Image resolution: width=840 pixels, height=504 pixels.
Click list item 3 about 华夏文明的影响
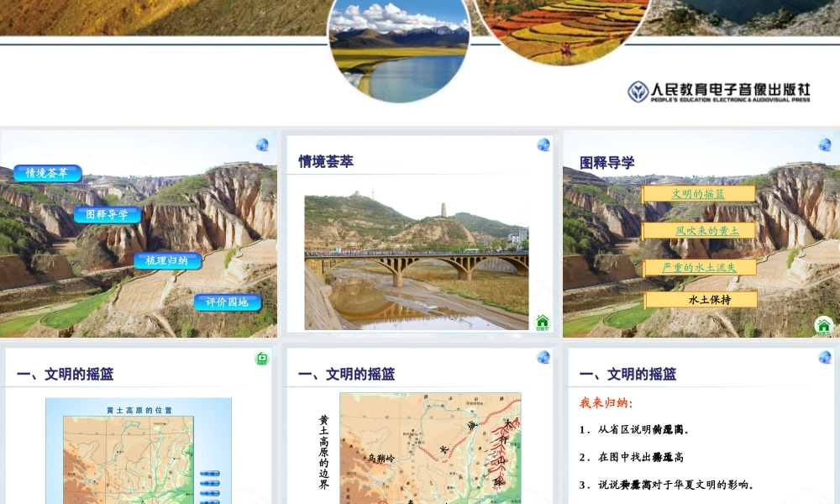pos(666,486)
